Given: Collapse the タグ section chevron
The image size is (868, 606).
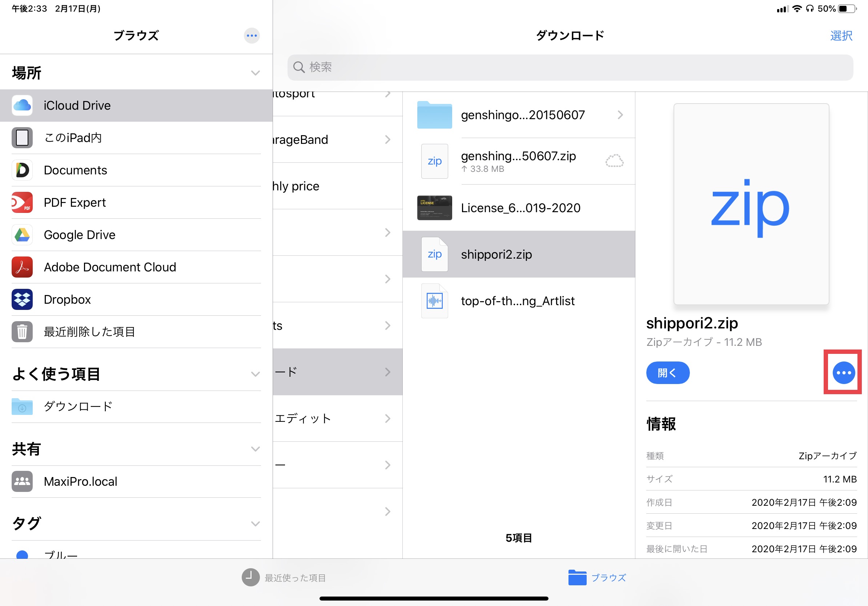Looking at the screenshot, I should tap(256, 524).
